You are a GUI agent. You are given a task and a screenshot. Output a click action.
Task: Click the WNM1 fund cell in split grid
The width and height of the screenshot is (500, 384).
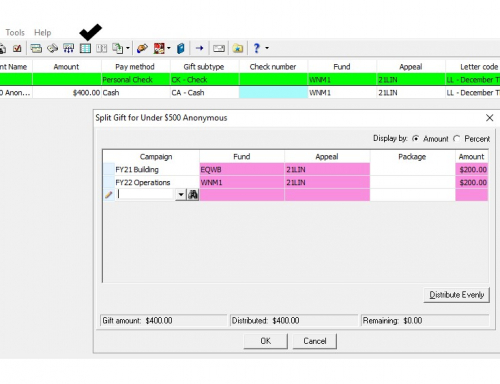tap(242, 182)
